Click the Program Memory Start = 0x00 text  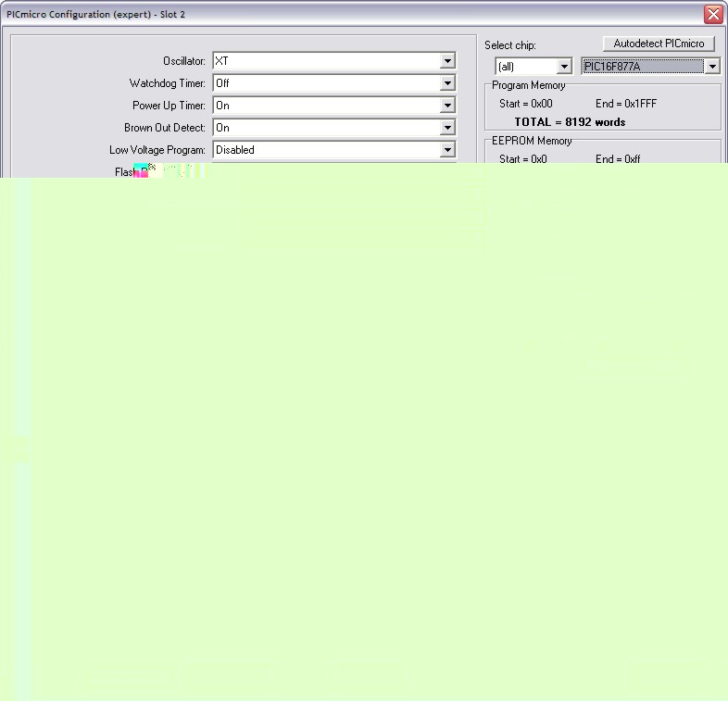(525, 104)
